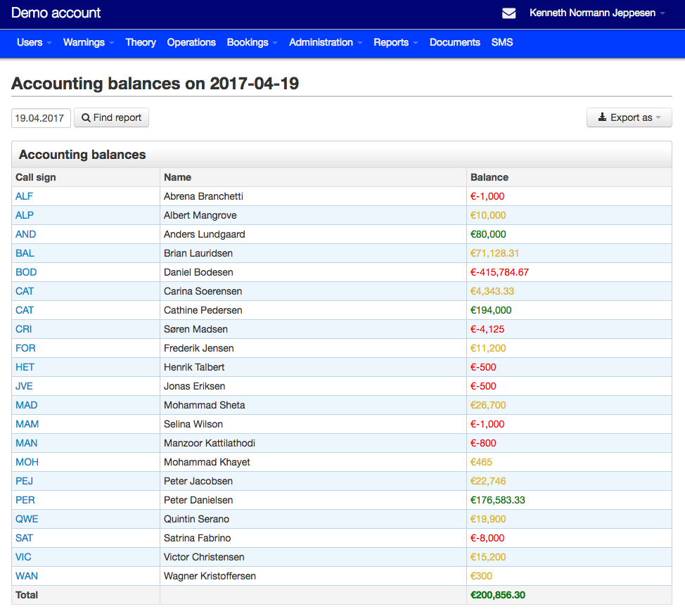
Task: Click the €80,000 balance value
Action: click(x=488, y=234)
